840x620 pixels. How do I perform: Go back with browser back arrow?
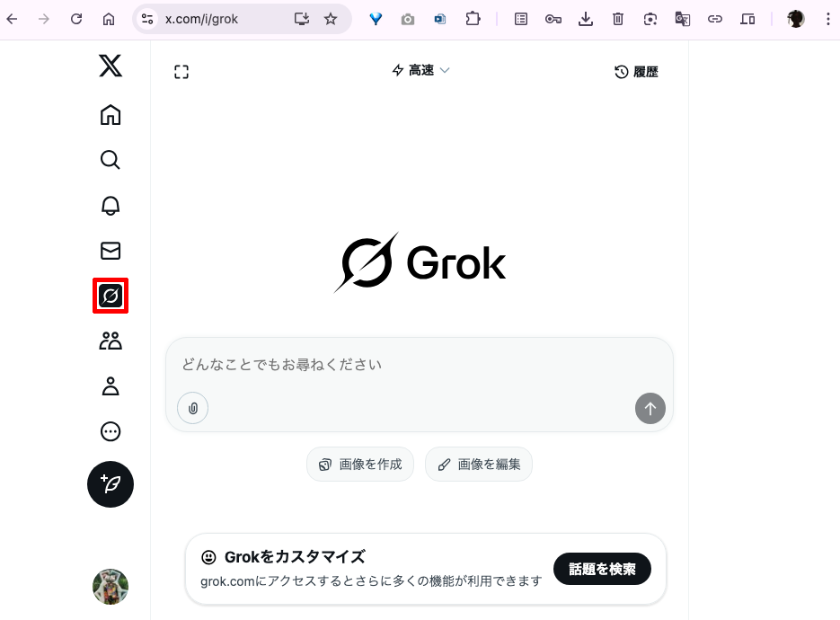[x=13, y=19]
